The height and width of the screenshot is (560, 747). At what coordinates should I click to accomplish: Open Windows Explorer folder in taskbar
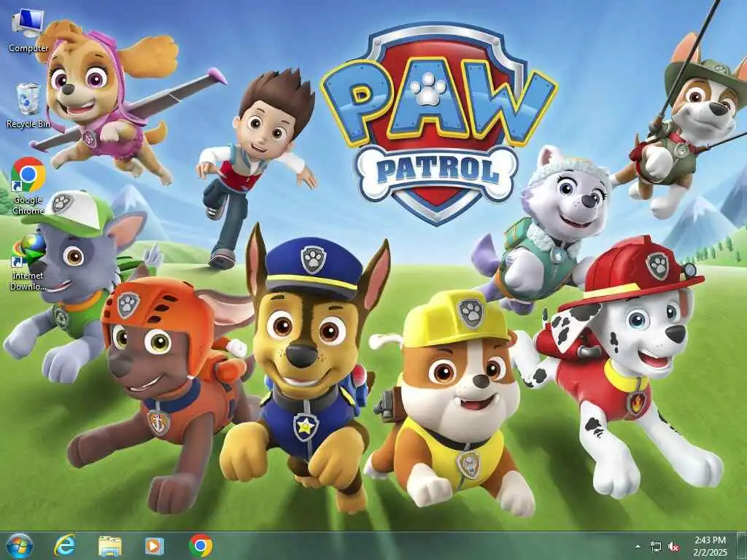pyautogui.click(x=110, y=545)
